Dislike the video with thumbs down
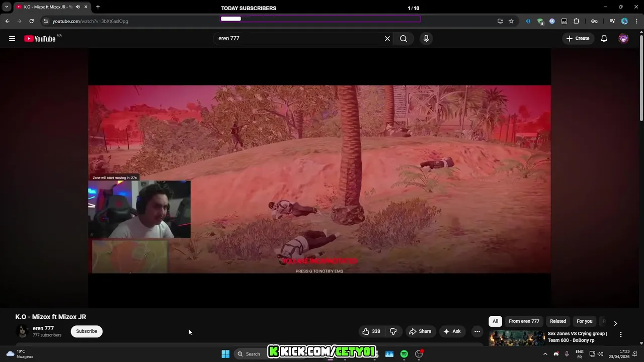The height and width of the screenshot is (362, 644). [x=393, y=331]
